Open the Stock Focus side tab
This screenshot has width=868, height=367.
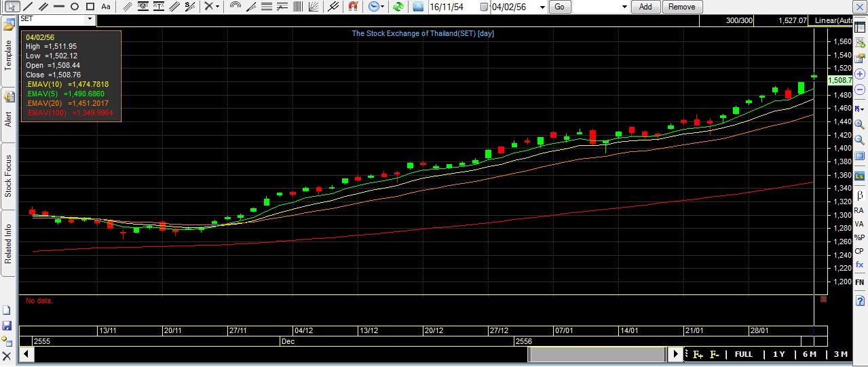(8, 176)
